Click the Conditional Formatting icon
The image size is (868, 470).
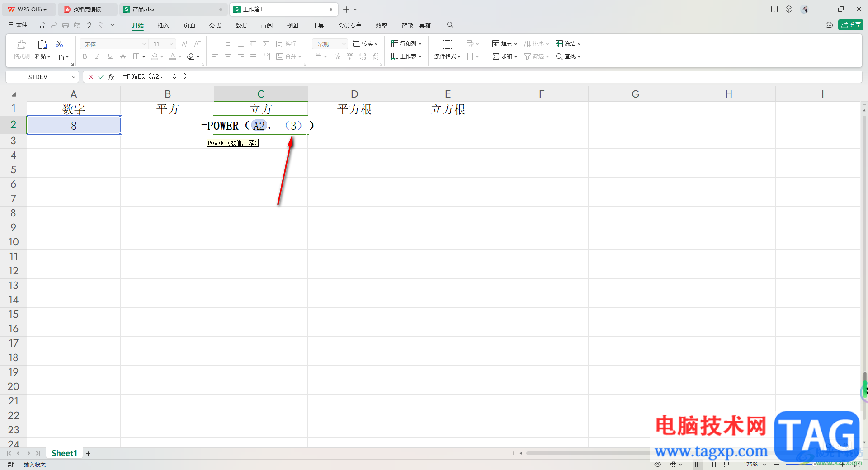point(448,44)
